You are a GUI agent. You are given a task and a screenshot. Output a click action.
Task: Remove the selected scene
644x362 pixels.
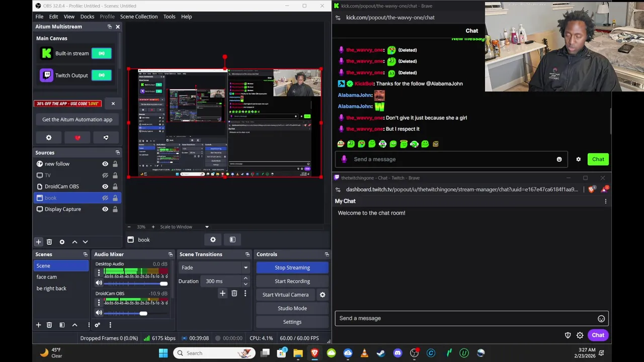[x=49, y=325]
